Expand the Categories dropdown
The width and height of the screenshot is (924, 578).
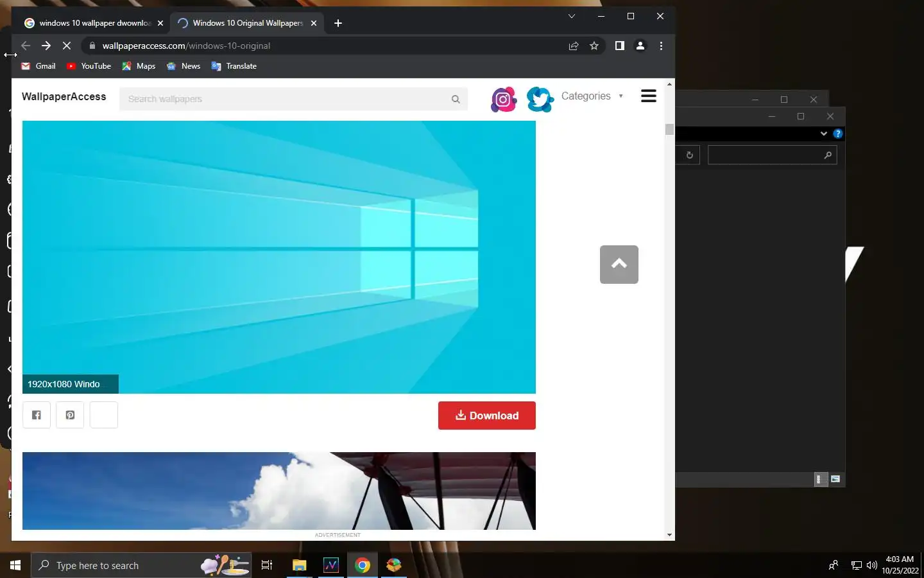[x=592, y=96]
